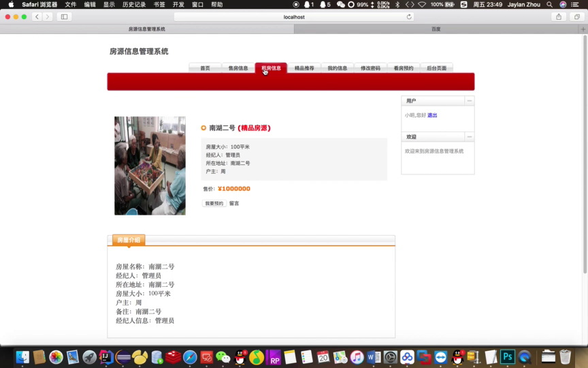Click the localhost address bar
Screen dimensions: 588x368
pos(293,16)
